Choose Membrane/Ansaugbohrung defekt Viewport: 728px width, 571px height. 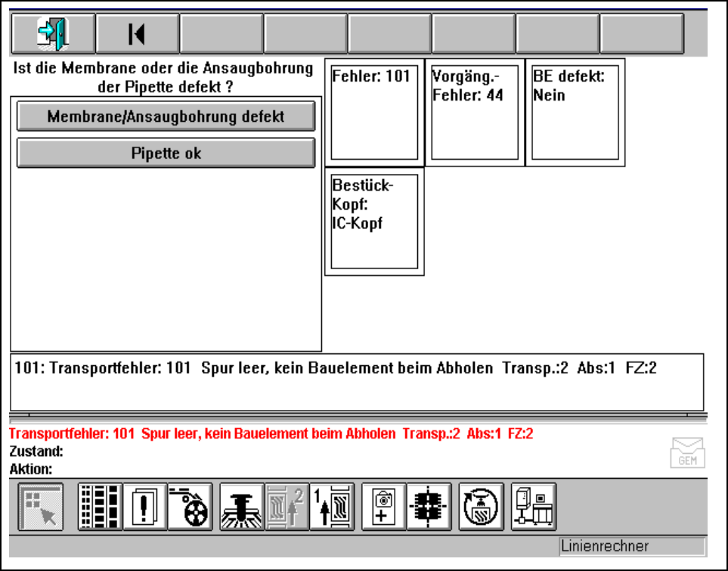pos(166,116)
